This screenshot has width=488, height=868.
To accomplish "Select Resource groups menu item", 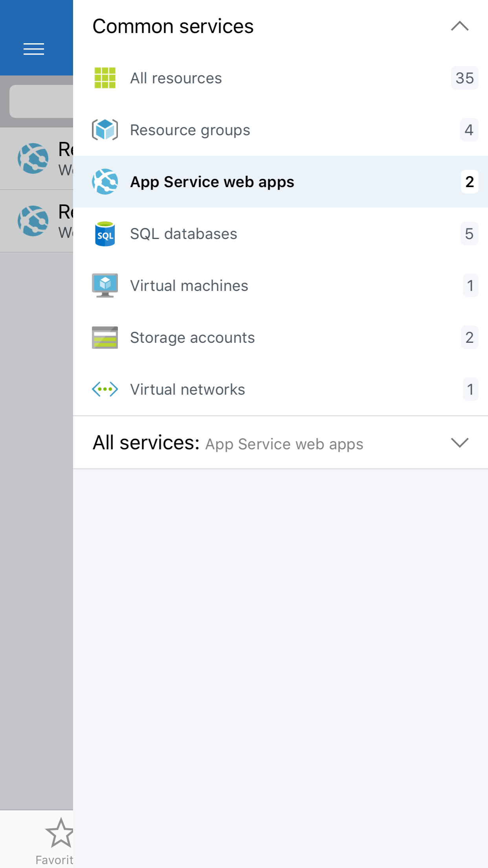I will [281, 130].
